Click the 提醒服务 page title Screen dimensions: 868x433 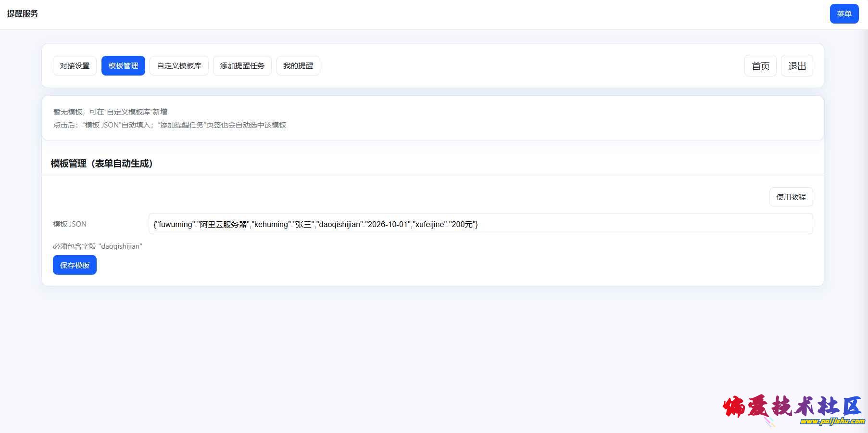[23, 14]
